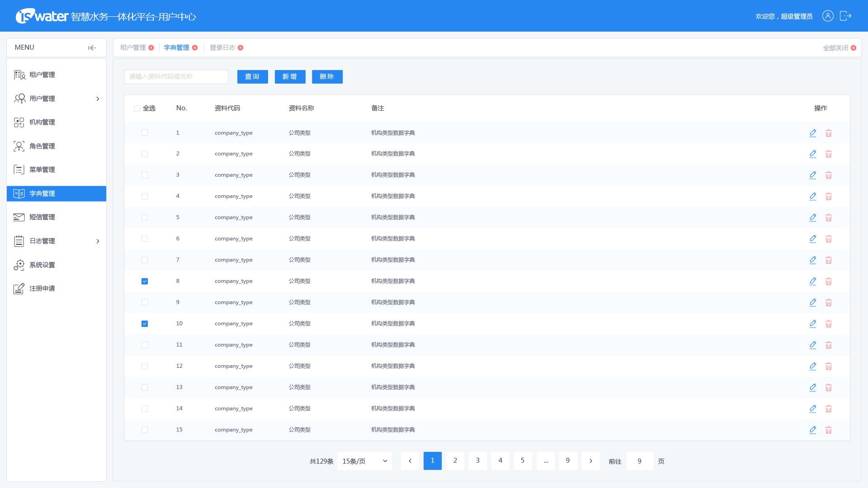Go to the previous page arrow
Image resolution: width=868 pixels, height=488 pixels.
410,461
